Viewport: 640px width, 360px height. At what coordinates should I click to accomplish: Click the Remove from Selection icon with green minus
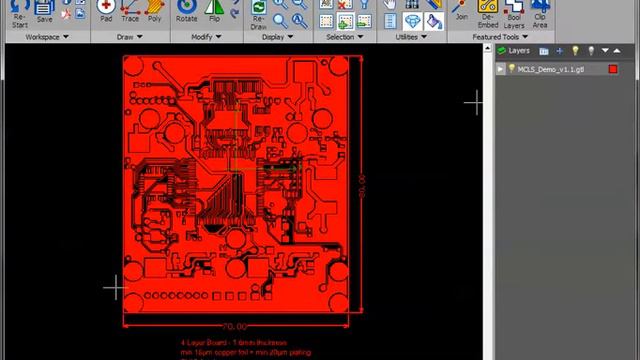[x=364, y=21]
